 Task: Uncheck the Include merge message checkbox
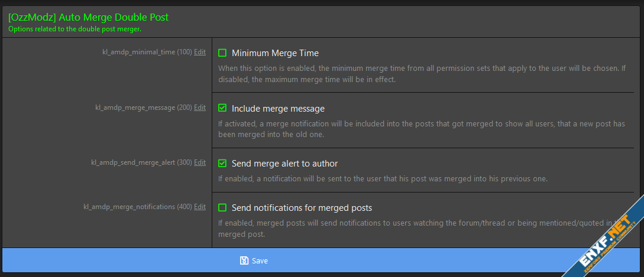click(x=222, y=108)
